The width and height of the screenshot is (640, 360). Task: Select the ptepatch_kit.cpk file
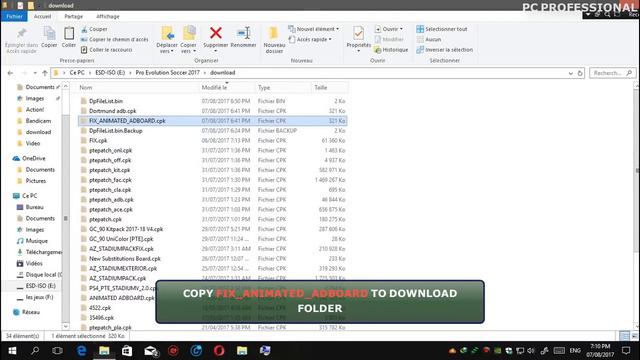point(109,170)
